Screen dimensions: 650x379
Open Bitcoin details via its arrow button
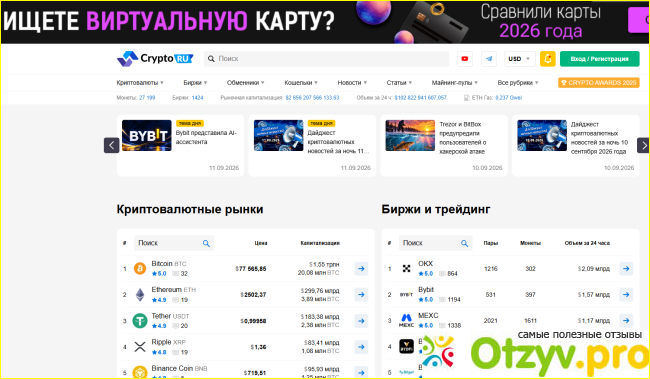pyautogui.click(x=361, y=269)
